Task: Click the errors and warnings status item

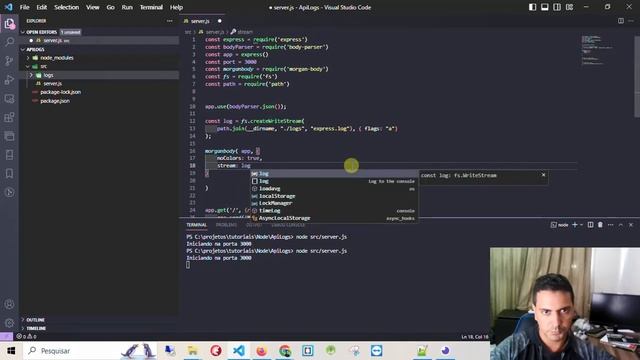Action: click(x=27, y=336)
